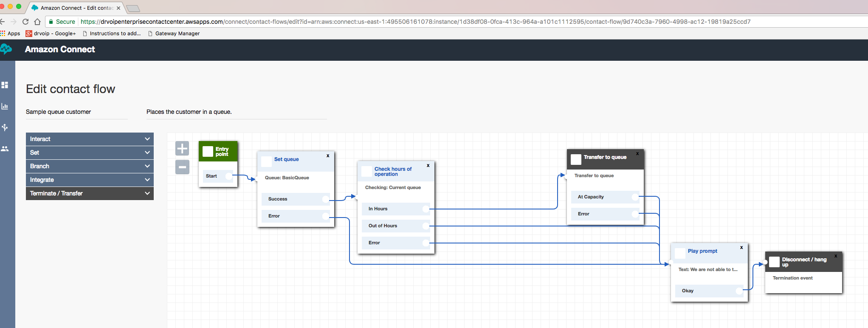
Task: Expand the Branch block category
Action: tap(90, 166)
